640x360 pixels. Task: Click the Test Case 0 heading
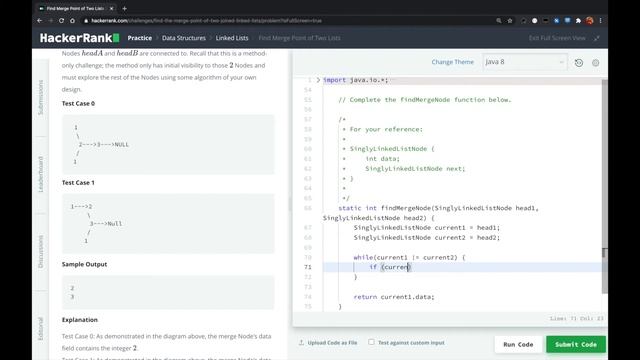[x=78, y=103]
